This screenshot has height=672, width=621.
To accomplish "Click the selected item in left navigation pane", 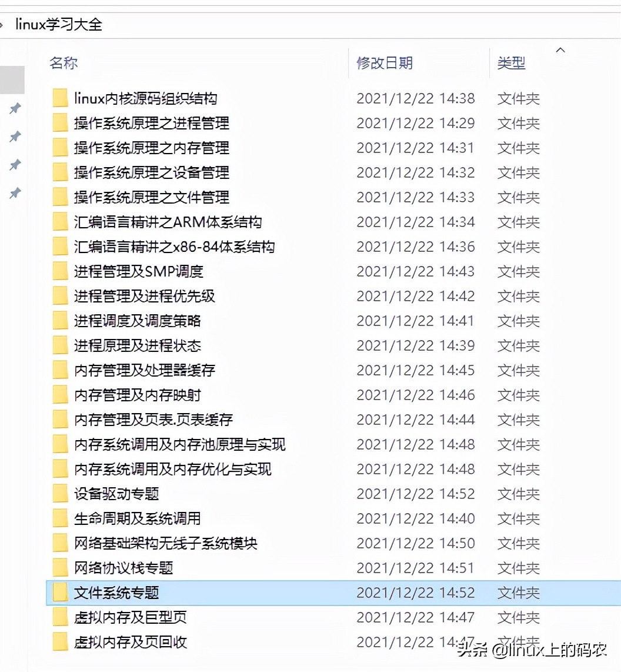I will 12,79.
